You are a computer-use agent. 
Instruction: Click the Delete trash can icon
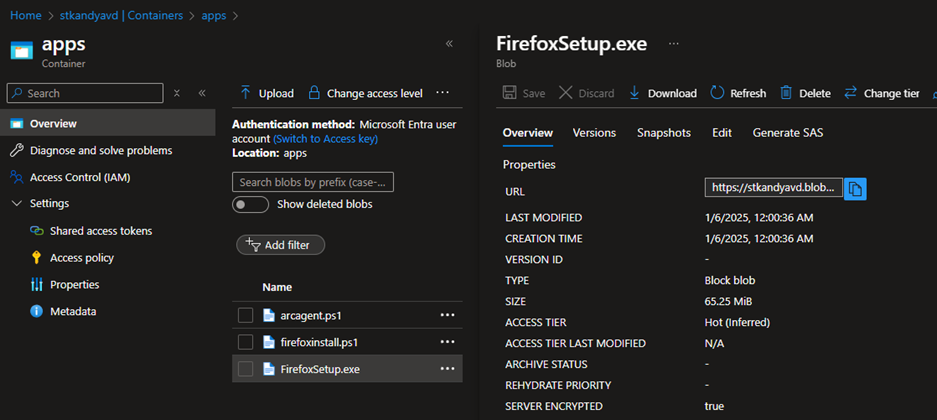[x=786, y=93]
